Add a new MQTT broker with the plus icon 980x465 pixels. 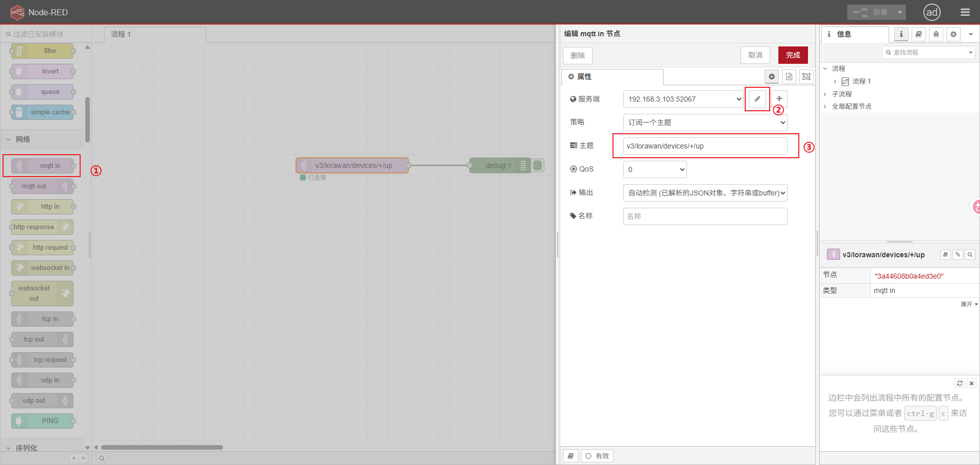pos(779,99)
